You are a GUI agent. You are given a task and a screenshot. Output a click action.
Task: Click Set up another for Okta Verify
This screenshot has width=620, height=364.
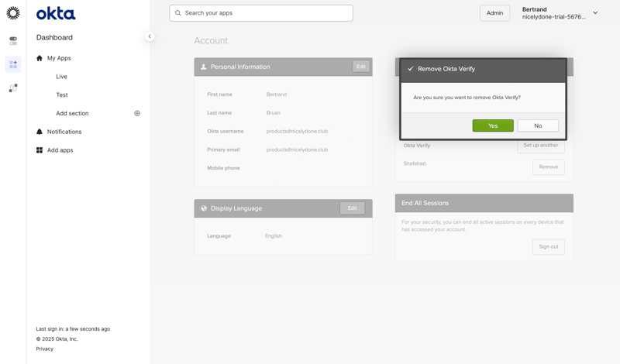tap(540, 146)
